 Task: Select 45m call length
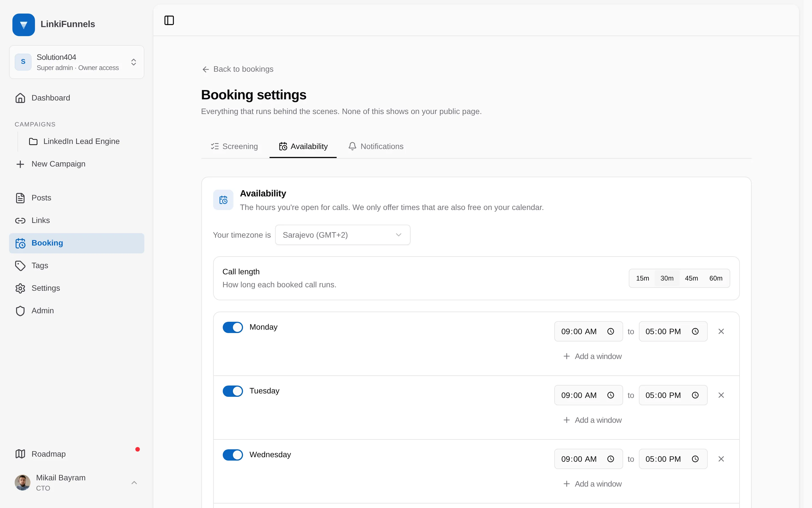(x=692, y=278)
